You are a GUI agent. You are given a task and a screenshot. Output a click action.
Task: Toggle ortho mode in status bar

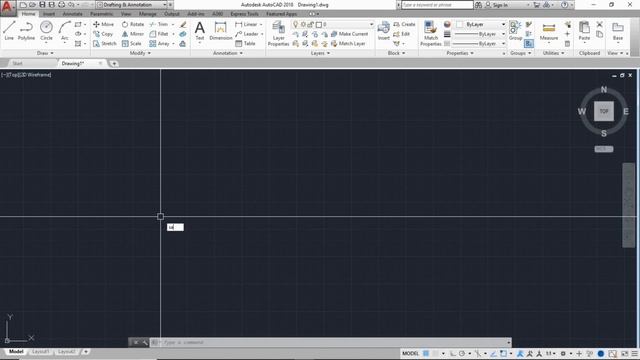453,353
